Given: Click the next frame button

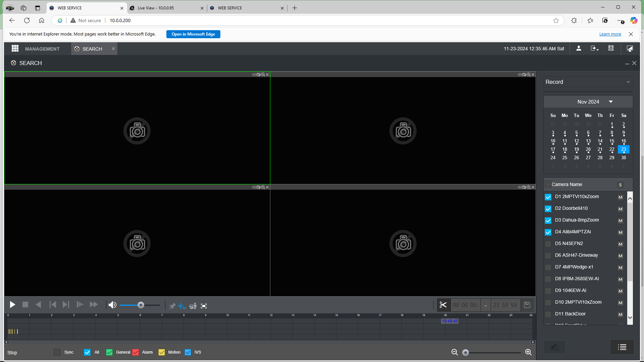Looking at the screenshot, I should point(66,305).
